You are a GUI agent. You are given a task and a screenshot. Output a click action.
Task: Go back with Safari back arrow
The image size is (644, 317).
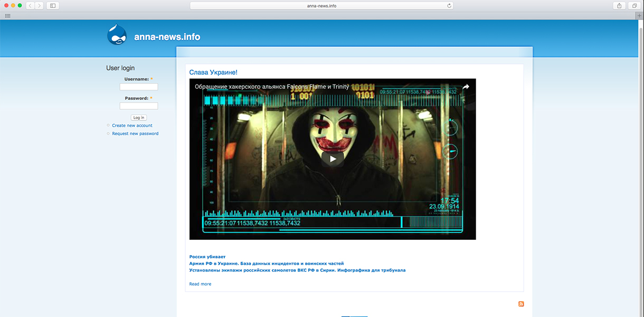[30, 5]
